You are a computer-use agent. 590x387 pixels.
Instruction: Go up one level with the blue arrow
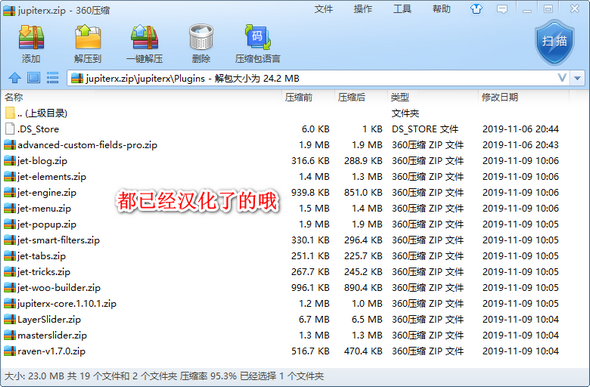pos(15,78)
